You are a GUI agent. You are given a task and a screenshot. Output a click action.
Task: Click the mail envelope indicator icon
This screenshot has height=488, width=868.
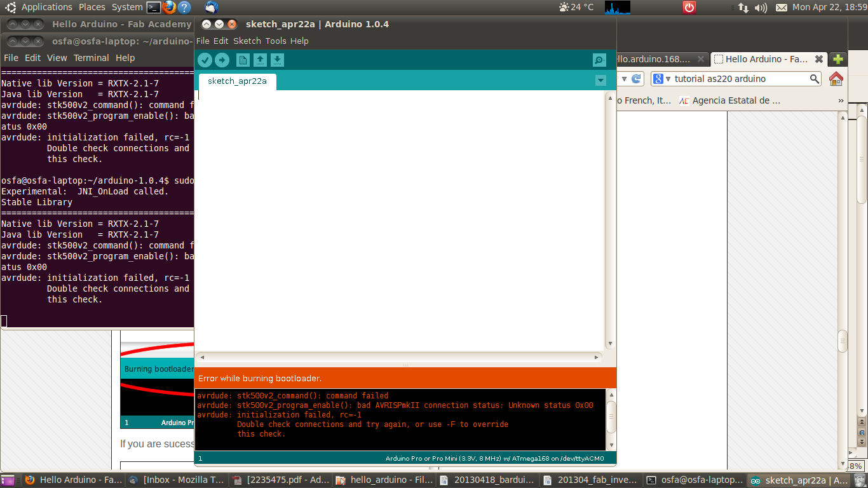781,8
